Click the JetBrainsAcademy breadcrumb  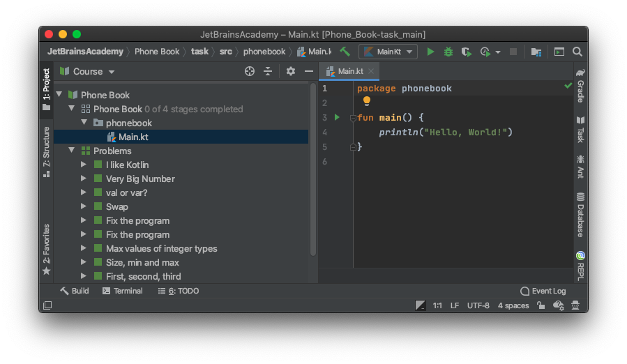85,52
